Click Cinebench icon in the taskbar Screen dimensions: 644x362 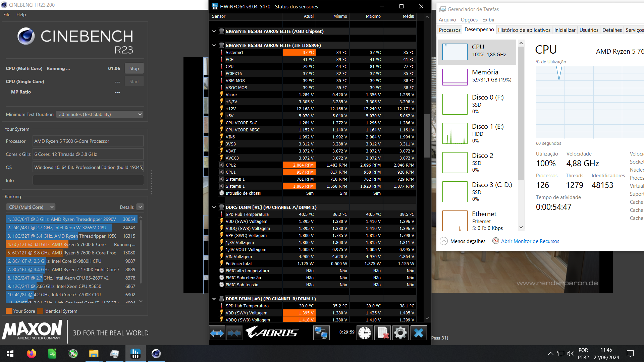(156, 354)
